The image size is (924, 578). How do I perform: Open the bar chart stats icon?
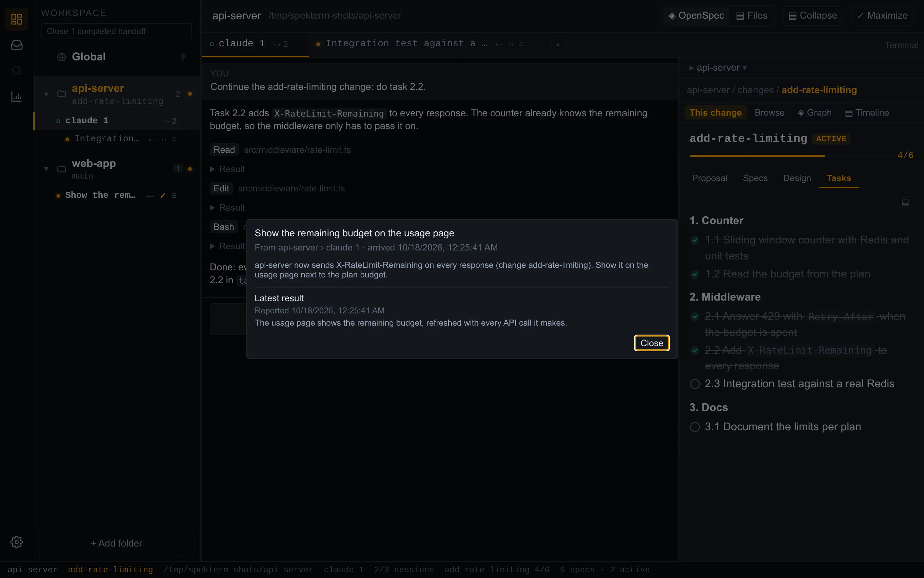point(16,97)
